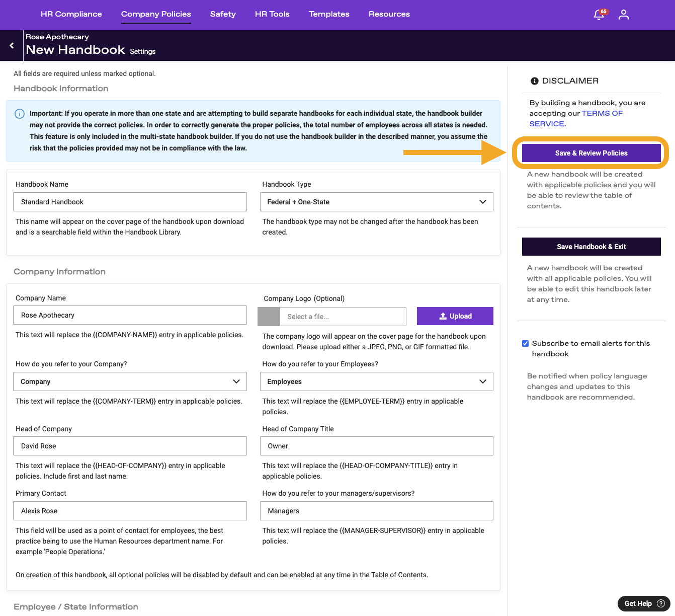The image size is (675, 616).
Task: Click the gray company logo placeholder square
Action: tap(268, 316)
